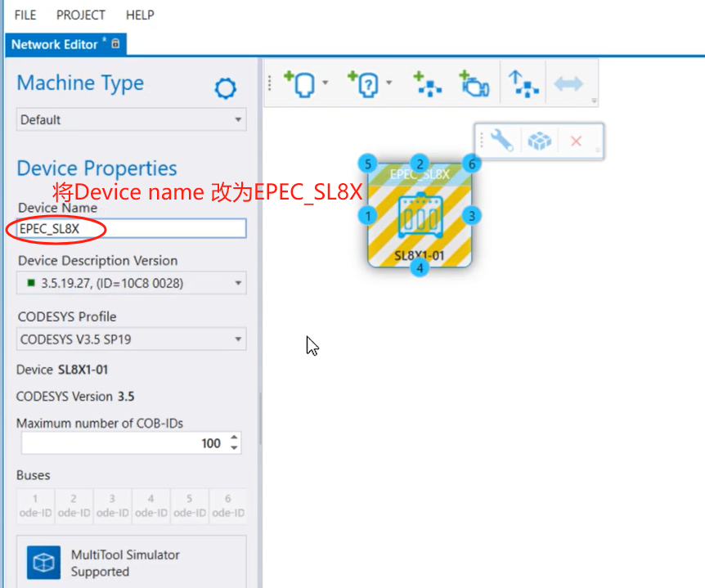
Task: Click the add engine icon in toolbar
Action: (x=474, y=84)
